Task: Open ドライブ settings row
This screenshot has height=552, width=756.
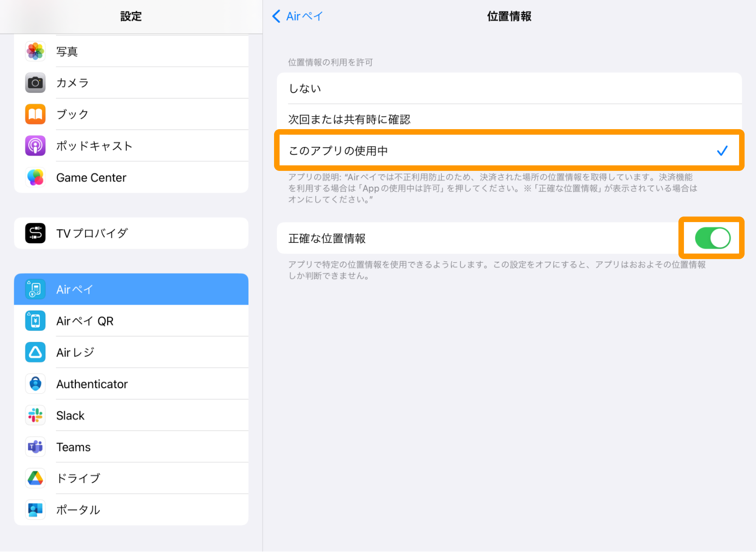Action: click(131, 478)
